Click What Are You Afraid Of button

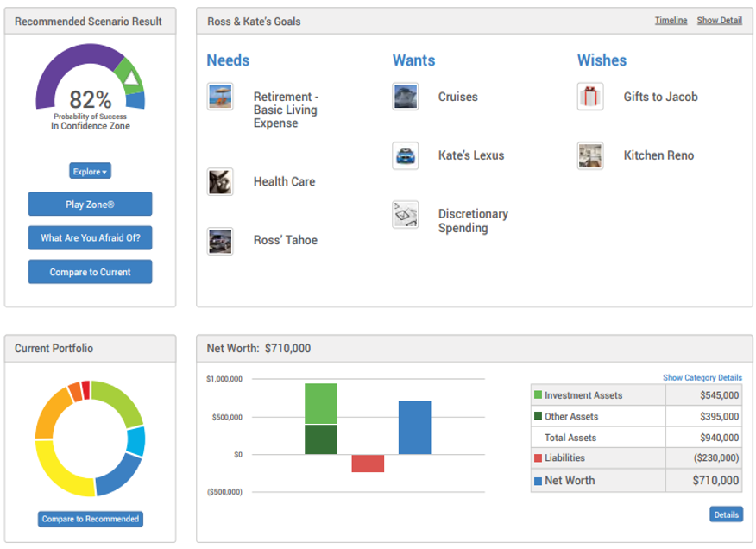click(x=90, y=237)
